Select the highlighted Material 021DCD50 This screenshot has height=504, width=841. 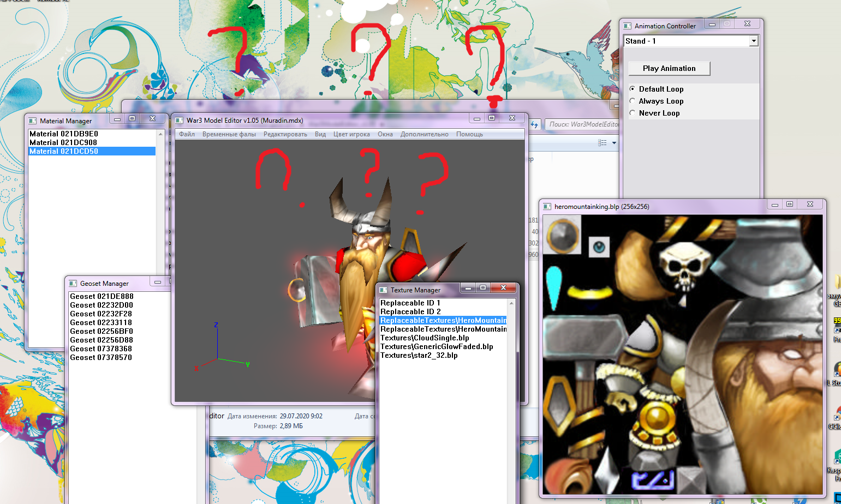click(x=92, y=151)
